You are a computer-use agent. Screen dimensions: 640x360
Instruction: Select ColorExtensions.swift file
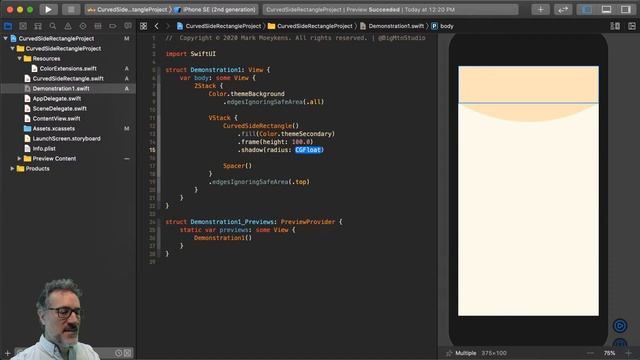(68, 69)
